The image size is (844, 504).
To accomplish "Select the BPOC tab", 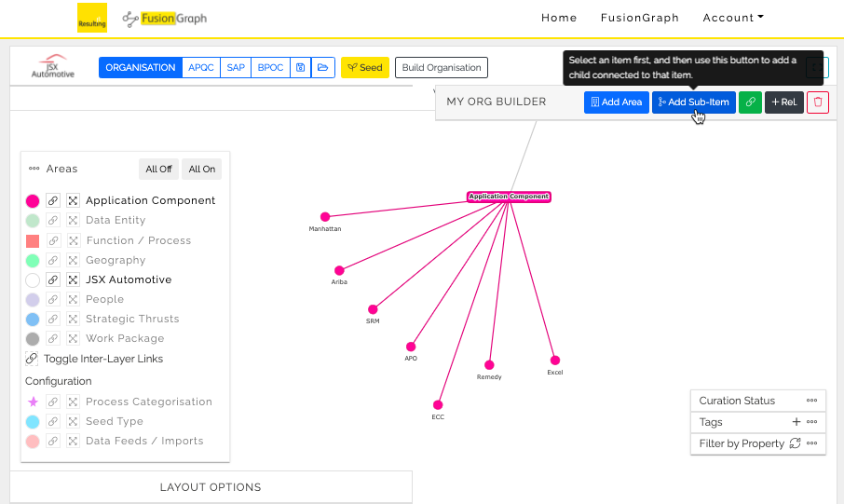I will click(270, 67).
